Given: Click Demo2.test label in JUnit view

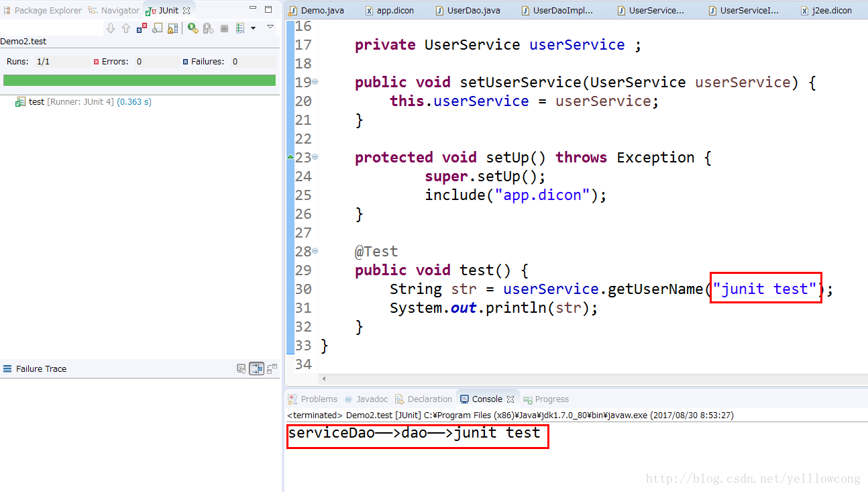Looking at the screenshot, I should pyautogui.click(x=23, y=42).
